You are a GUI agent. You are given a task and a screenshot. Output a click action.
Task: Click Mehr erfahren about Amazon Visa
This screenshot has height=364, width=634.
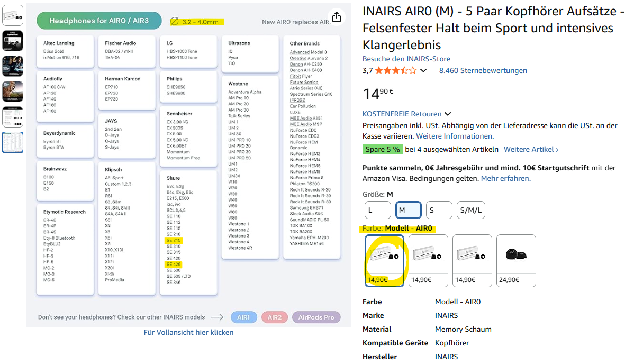click(x=505, y=178)
